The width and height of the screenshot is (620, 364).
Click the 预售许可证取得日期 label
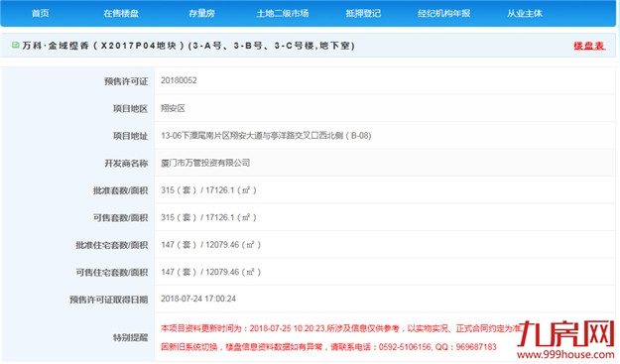[x=108, y=300]
